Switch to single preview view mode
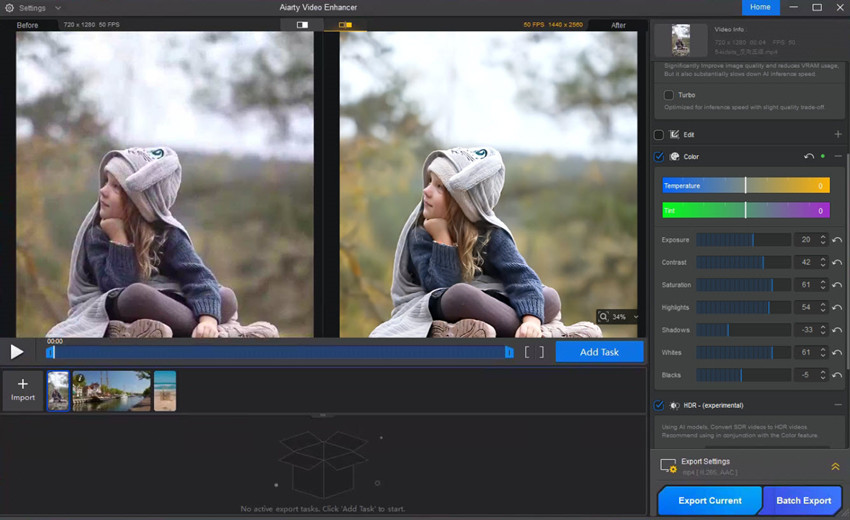The height and width of the screenshot is (520, 850). 302,25
